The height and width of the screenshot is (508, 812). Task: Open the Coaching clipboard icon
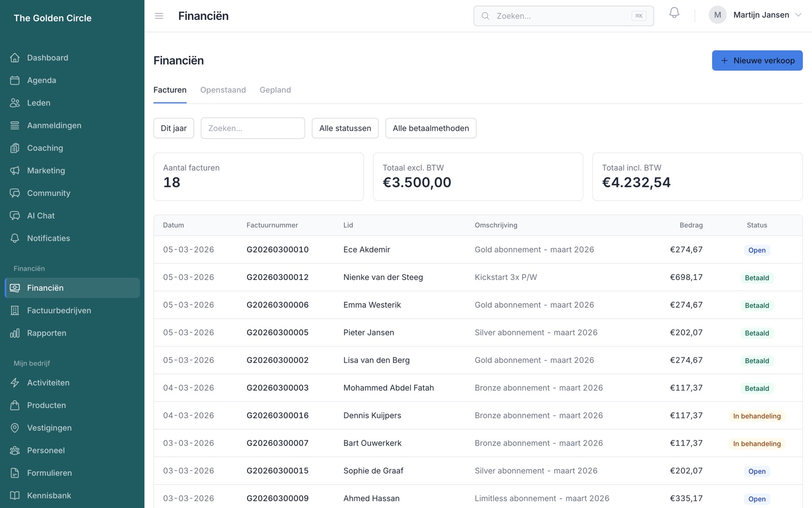[15, 148]
